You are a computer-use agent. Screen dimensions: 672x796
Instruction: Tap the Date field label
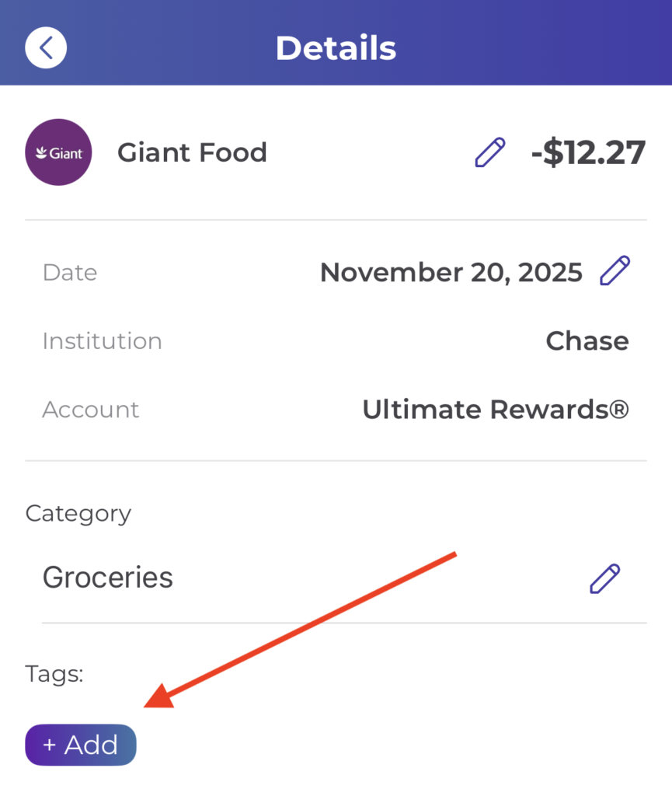(70, 272)
